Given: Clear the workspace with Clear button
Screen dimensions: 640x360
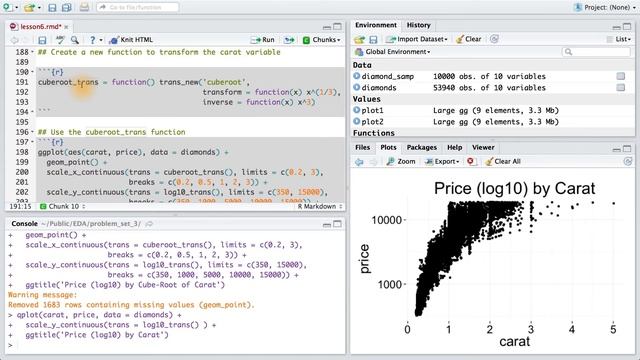Looking at the screenshot, I should pyautogui.click(x=469, y=39).
